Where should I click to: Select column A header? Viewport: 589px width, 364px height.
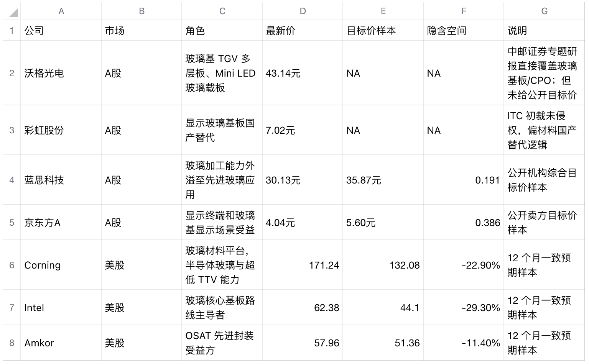coord(61,11)
